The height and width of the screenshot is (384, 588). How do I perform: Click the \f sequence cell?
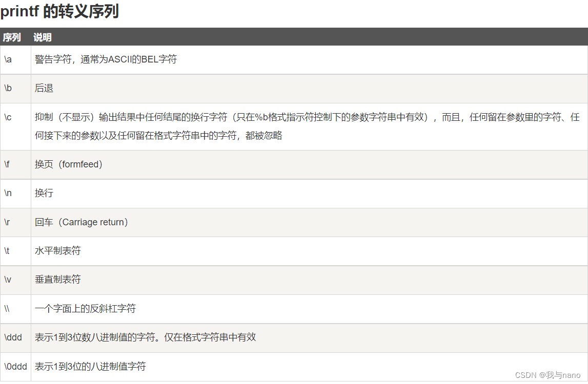[x=7, y=164]
